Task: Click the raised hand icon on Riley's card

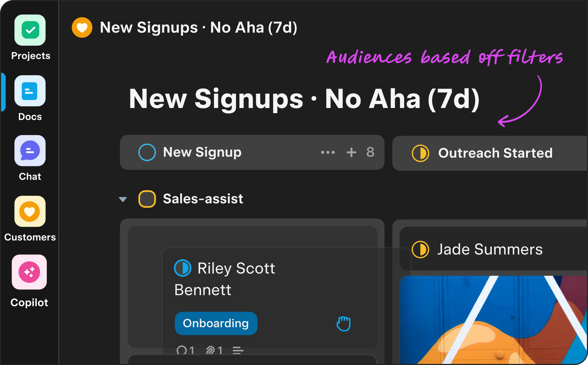Action: coord(343,324)
